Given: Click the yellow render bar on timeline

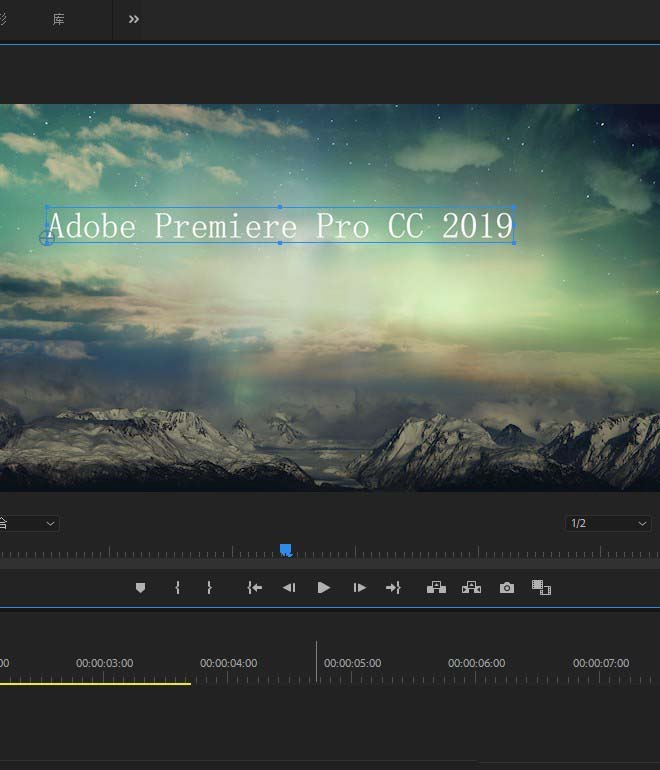Looking at the screenshot, I should (x=95, y=683).
